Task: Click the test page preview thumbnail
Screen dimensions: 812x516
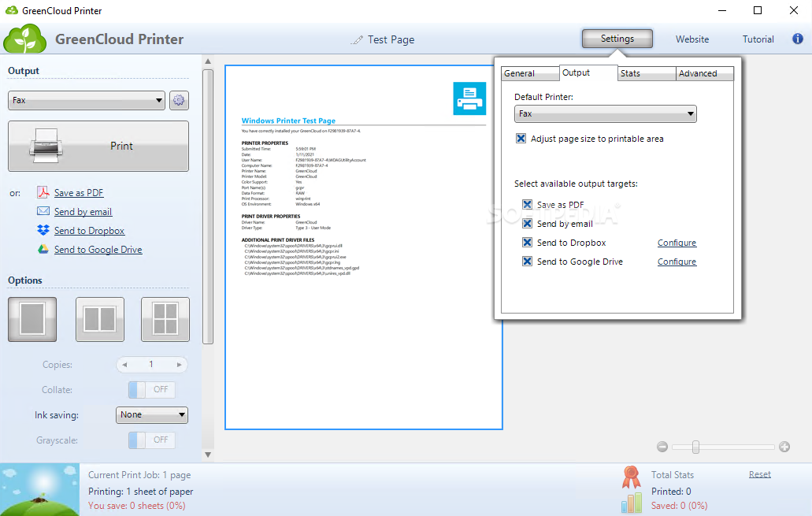Action: (x=364, y=247)
